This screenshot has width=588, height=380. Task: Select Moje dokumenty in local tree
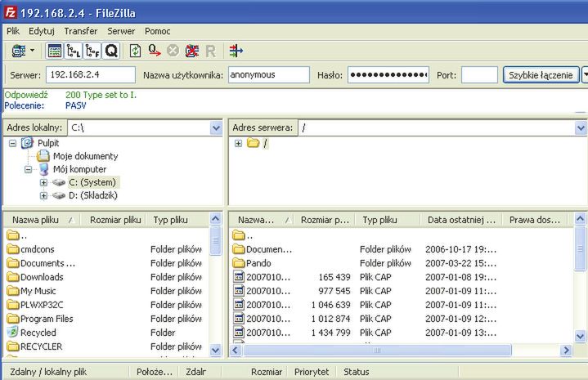coord(85,156)
